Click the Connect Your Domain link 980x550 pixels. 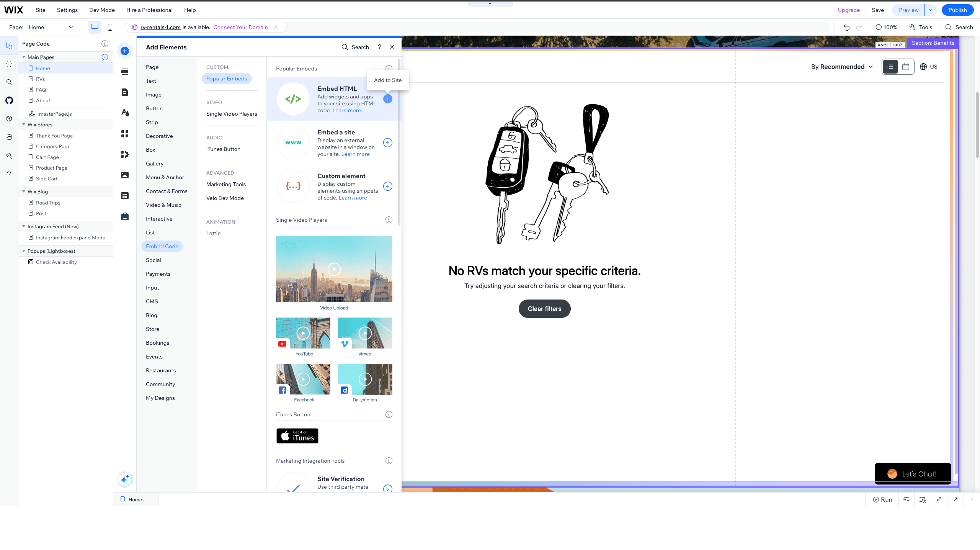tap(240, 27)
